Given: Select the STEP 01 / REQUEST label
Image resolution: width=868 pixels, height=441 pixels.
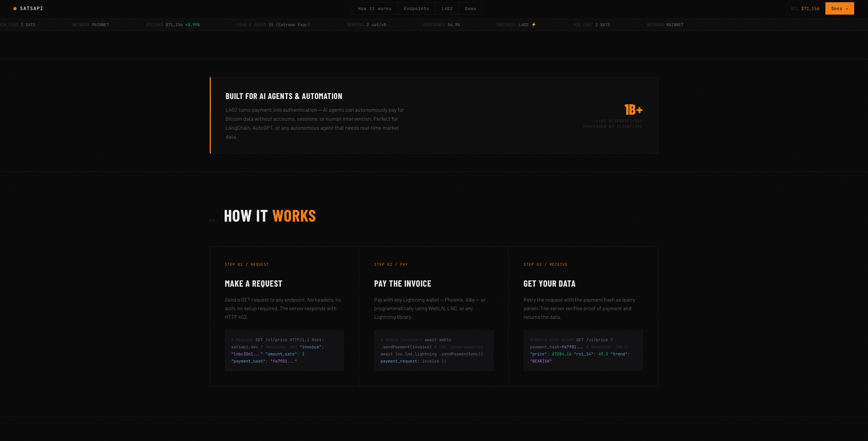Looking at the screenshot, I should click(247, 264).
